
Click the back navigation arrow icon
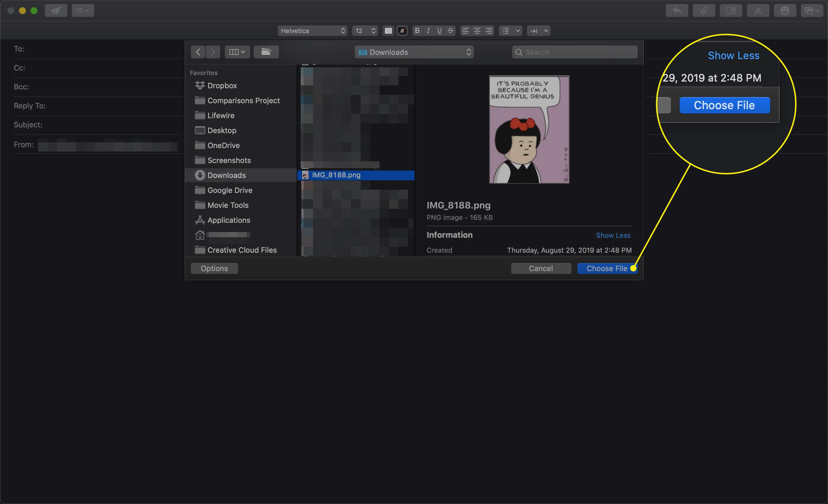[x=199, y=52]
